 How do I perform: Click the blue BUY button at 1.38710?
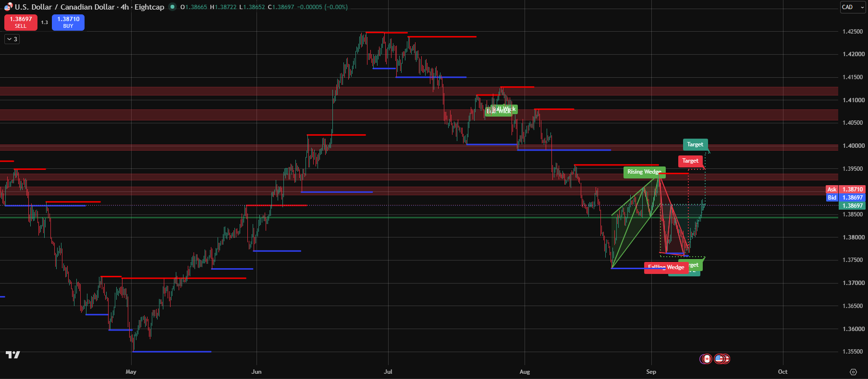click(x=68, y=23)
